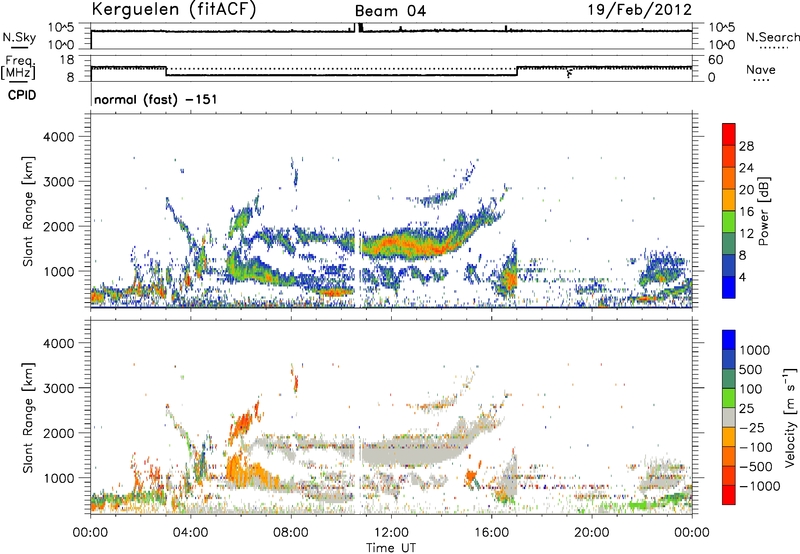Click the date "19/Feb/2012"
This screenshot has width=800, height=554.
[640, 9]
